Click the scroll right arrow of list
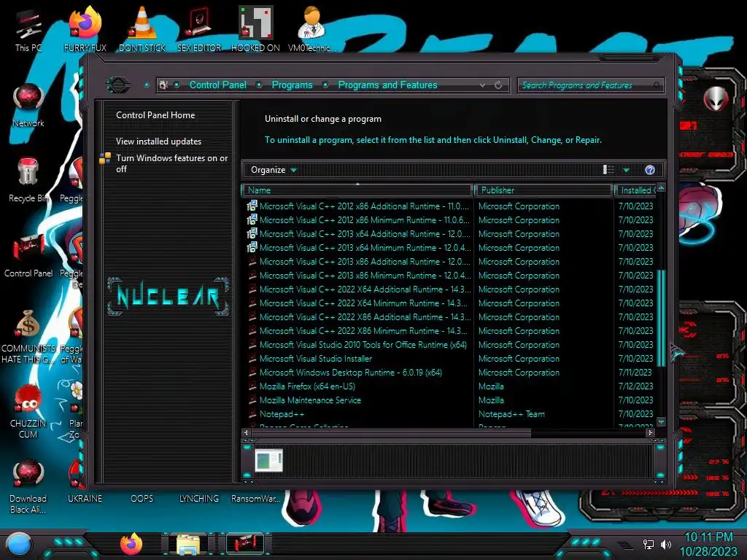 point(650,433)
